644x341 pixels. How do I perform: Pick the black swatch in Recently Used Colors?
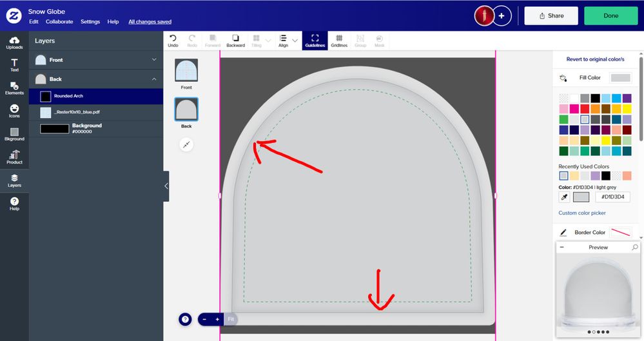tap(606, 176)
